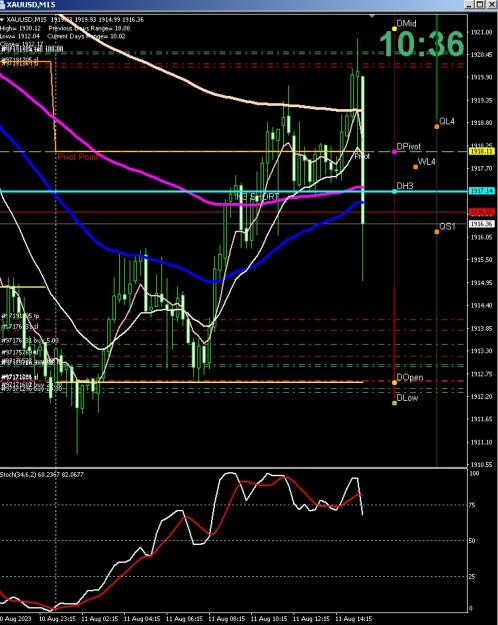Click the 11 Aug 06:15 time axis label
The width and height of the screenshot is (498, 625).
184,619
